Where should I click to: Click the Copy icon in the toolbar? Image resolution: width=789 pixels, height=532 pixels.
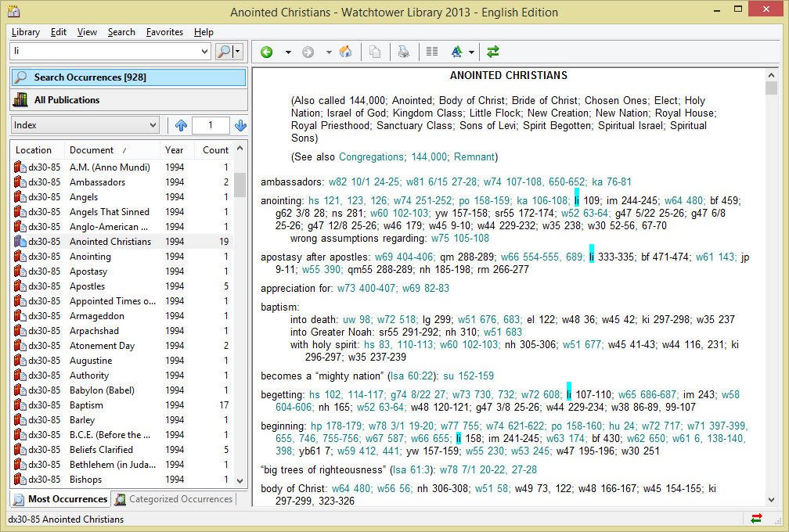[375, 52]
